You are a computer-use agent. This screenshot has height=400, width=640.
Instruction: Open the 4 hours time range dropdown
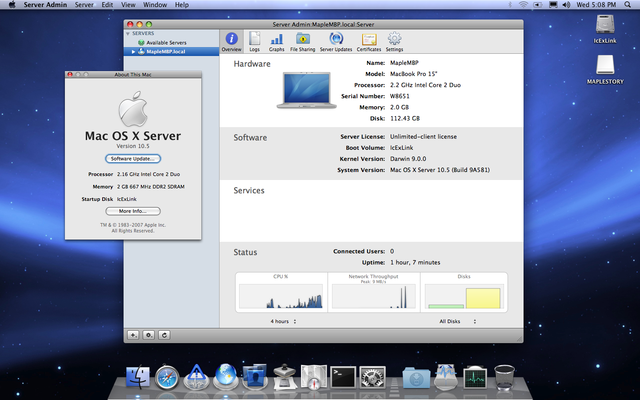coord(283,321)
